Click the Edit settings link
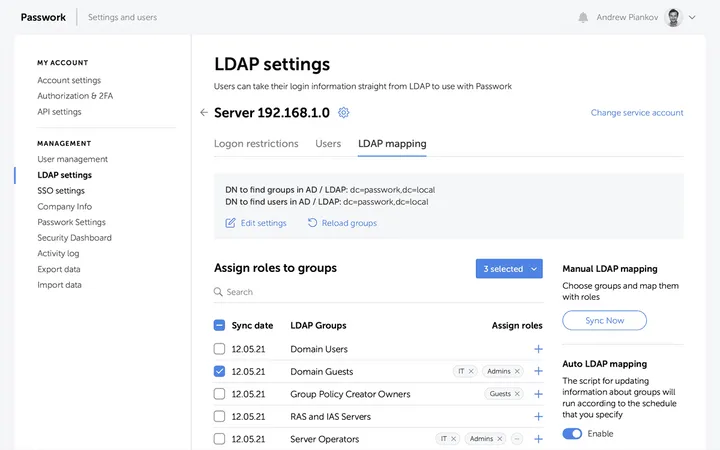720x450 pixels. coord(264,223)
